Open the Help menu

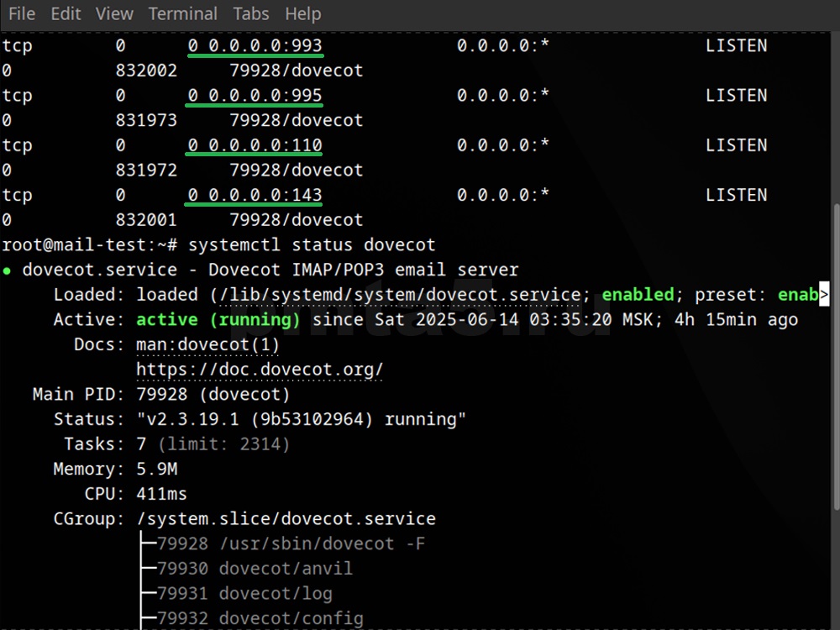303,13
